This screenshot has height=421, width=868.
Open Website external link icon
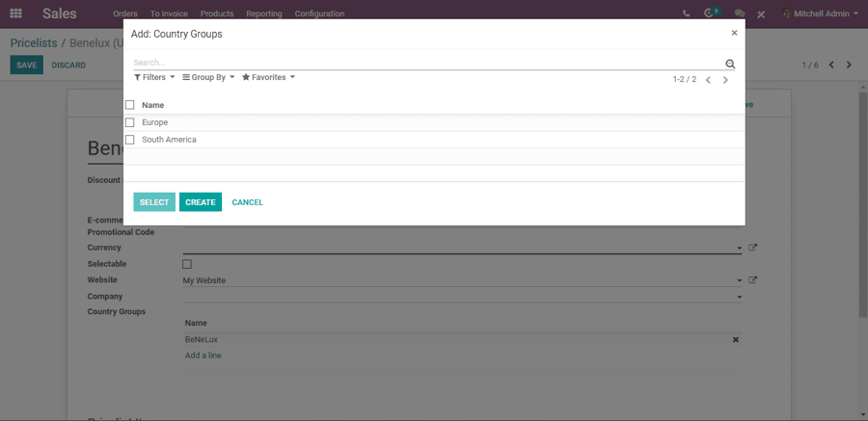pos(752,280)
